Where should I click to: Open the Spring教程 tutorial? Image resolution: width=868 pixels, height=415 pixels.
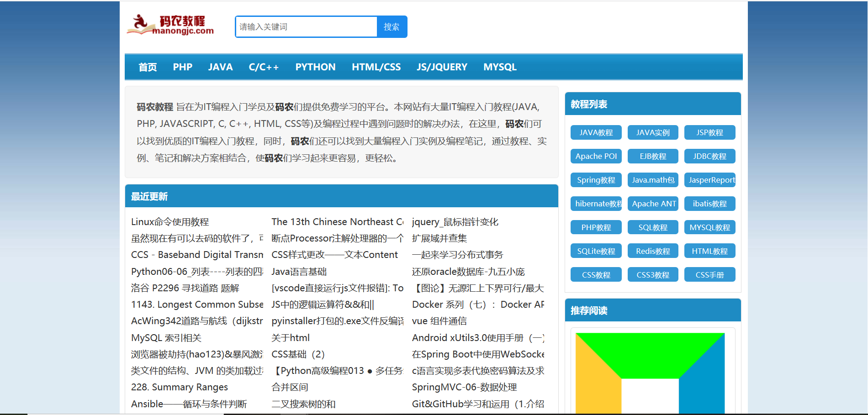click(596, 180)
